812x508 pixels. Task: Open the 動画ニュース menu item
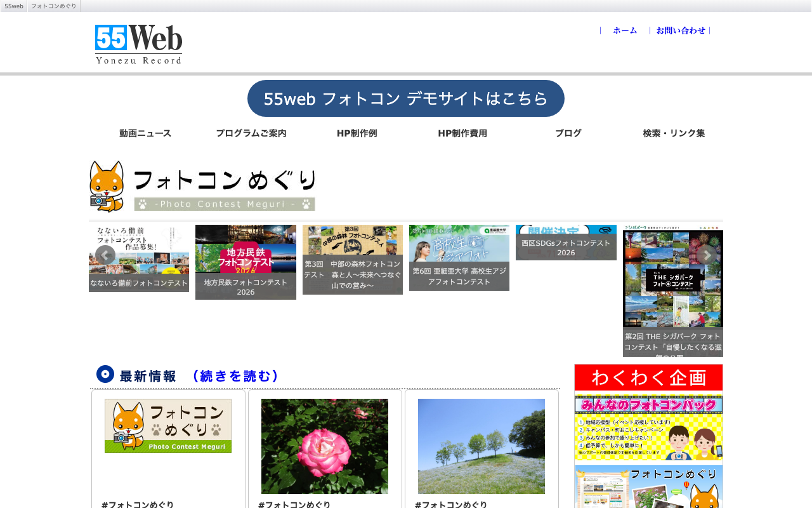[145, 133]
